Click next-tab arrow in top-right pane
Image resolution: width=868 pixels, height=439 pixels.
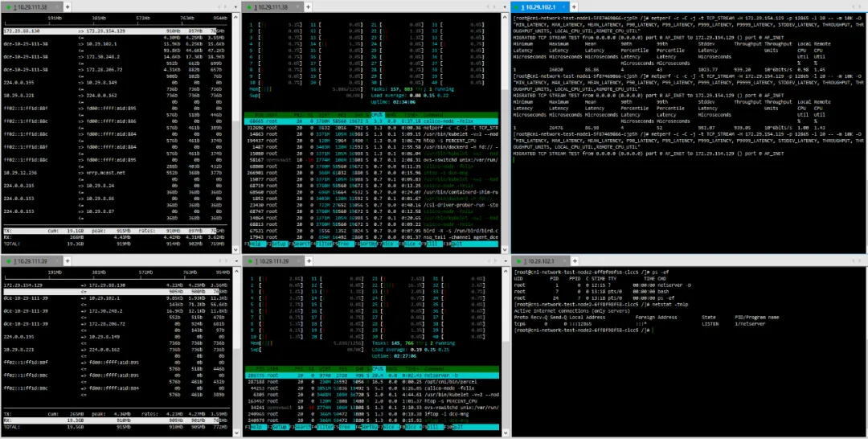pos(858,7)
